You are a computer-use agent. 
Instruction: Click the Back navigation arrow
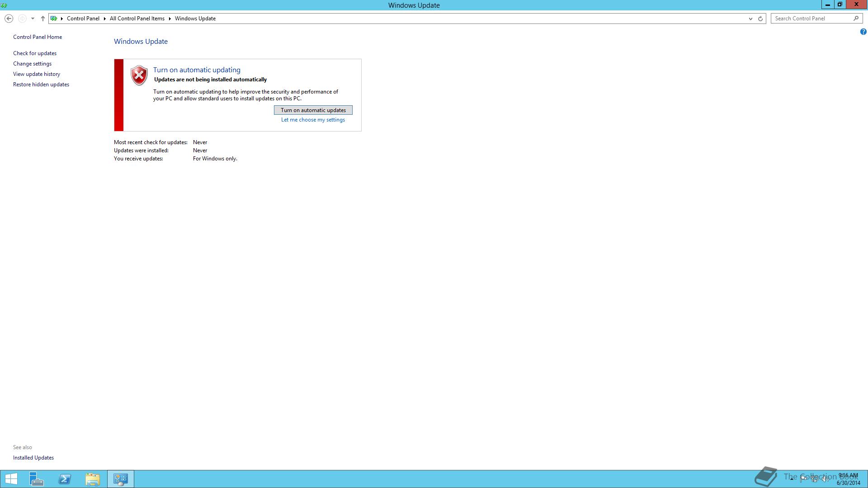(x=9, y=19)
